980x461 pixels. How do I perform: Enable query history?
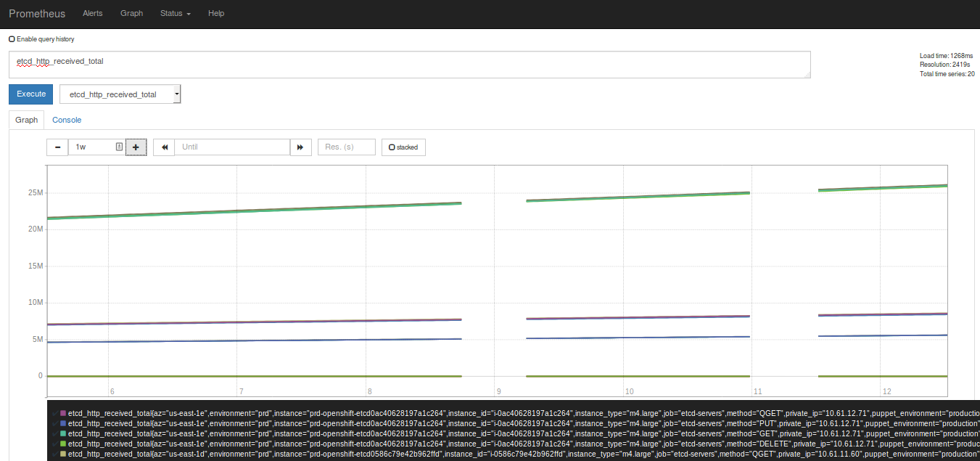tap(12, 38)
